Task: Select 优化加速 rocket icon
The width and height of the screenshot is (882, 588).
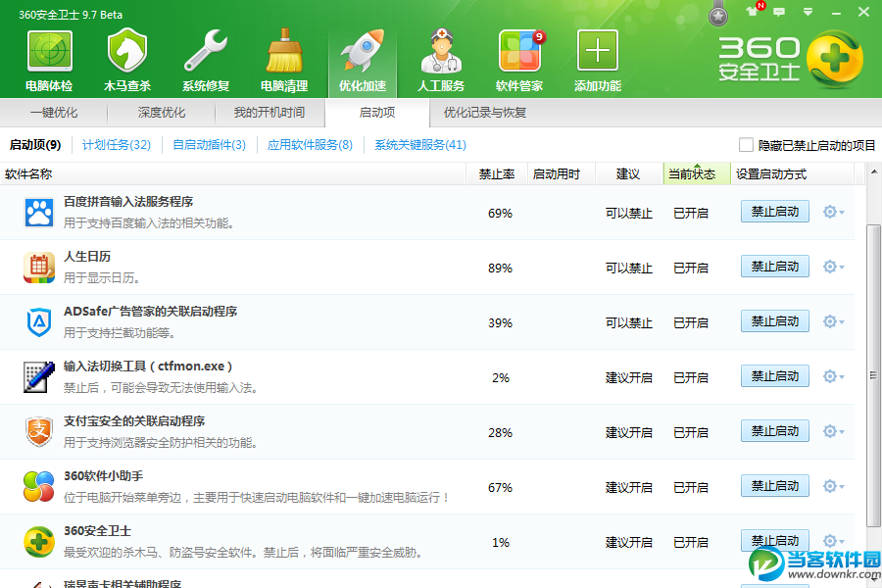Action: tap(363, 52)
